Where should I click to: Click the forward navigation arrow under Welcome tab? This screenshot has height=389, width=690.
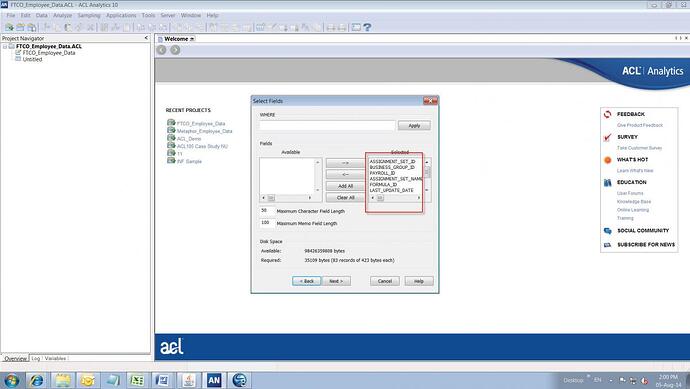point(175,50)
